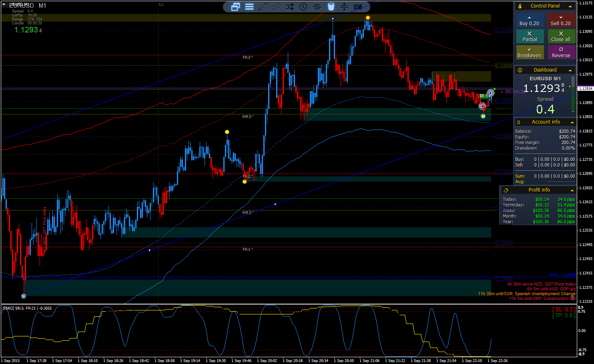Click the Balance value $200.74
This screenshot has width=594, height=364.
point(567,131)
